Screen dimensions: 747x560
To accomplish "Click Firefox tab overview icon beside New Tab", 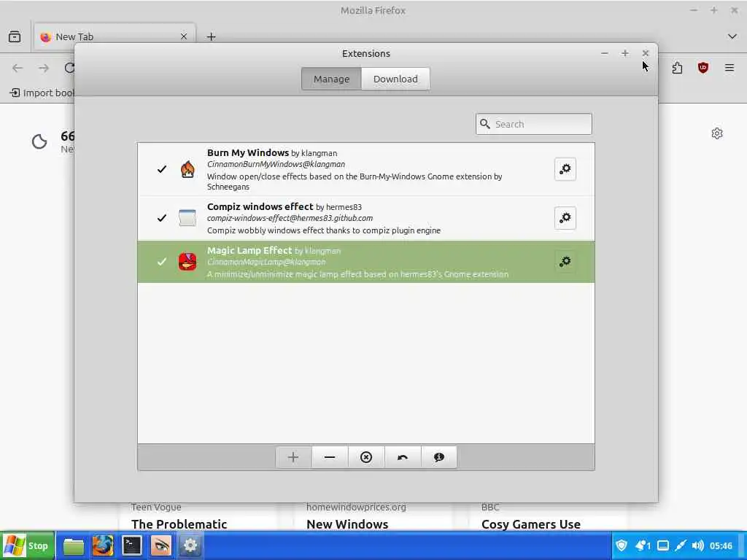I will coord(15,36).
